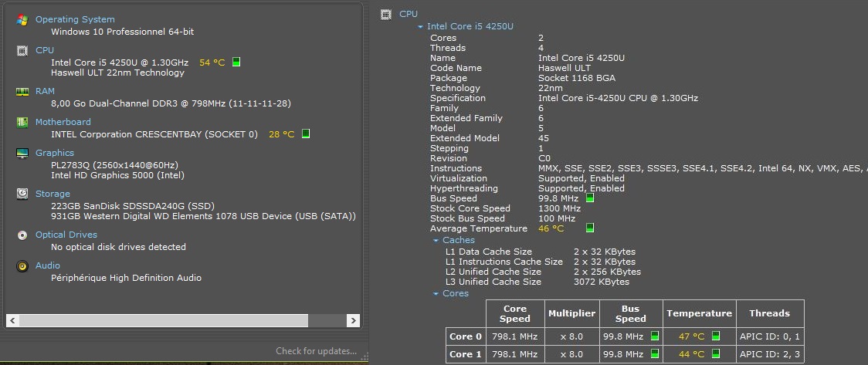
Task: Click the Audio speaker icon
Action: point(22,266)
